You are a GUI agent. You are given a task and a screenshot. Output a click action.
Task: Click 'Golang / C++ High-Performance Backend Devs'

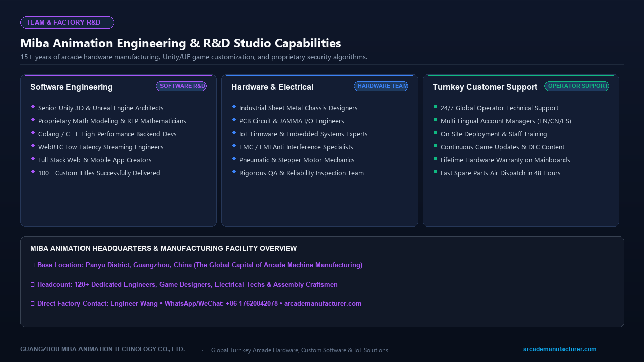(x=107, y=134)
